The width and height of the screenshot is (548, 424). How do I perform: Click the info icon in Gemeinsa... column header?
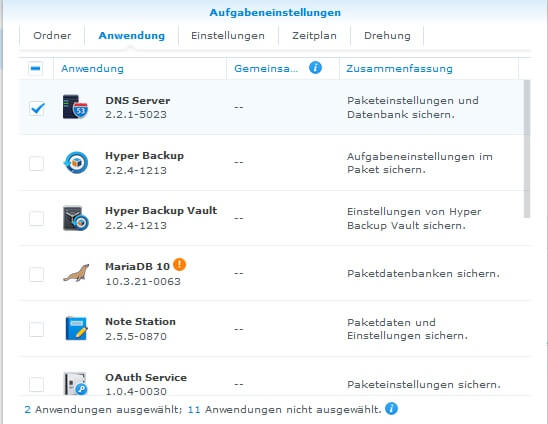click(315, 67)
